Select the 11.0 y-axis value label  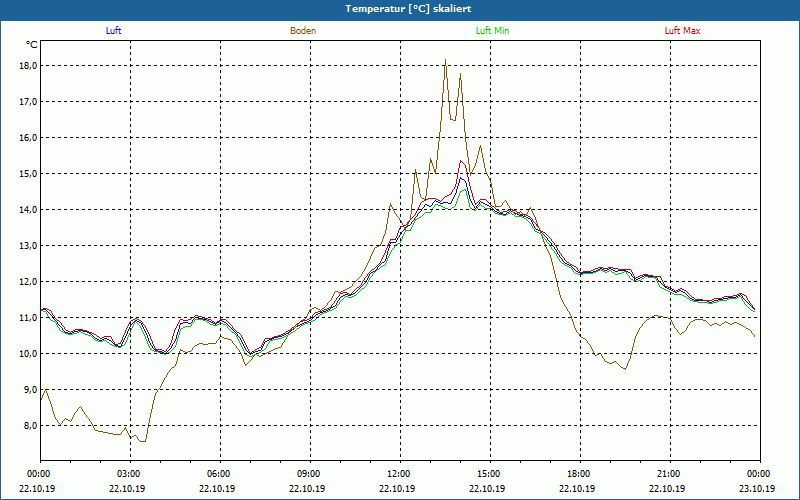coord(28,318)
